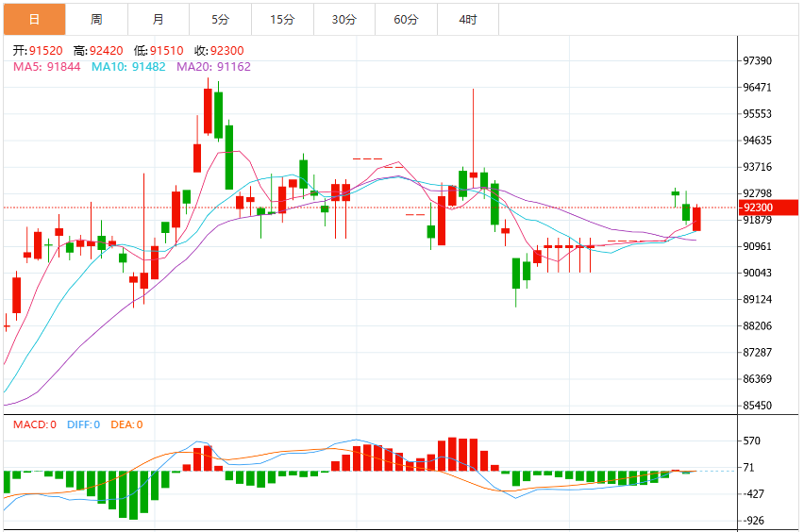This screenshot has height=532, width=804.
Task: Switch to the 4时 timeframe tab
Action: [468, 20]
